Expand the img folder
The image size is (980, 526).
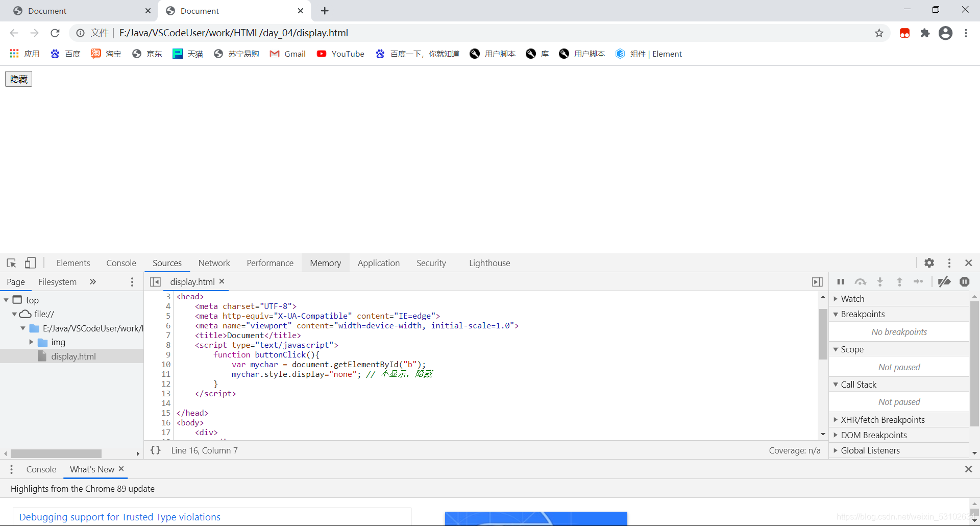click(31, 342)
